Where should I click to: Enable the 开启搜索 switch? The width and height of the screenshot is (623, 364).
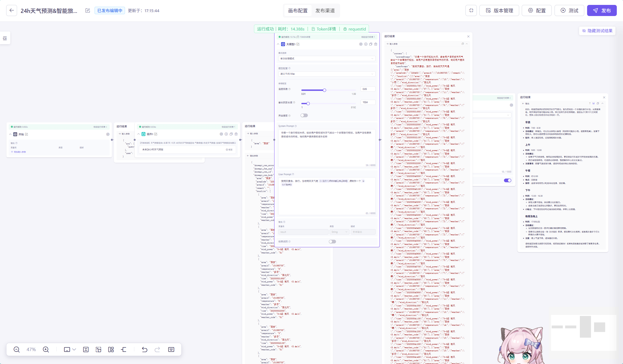pyautogui.click(x=304, y=115)
